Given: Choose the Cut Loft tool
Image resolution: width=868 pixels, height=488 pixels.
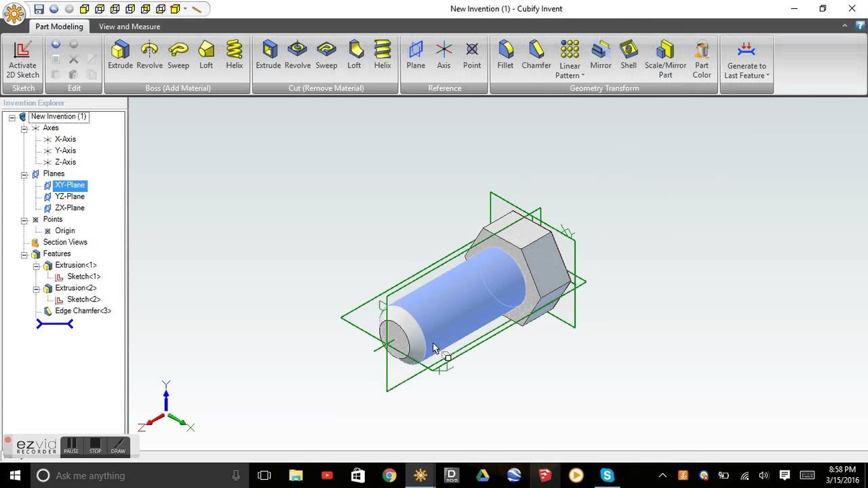Looking at the screenshot, I should [x=354, y=56].
